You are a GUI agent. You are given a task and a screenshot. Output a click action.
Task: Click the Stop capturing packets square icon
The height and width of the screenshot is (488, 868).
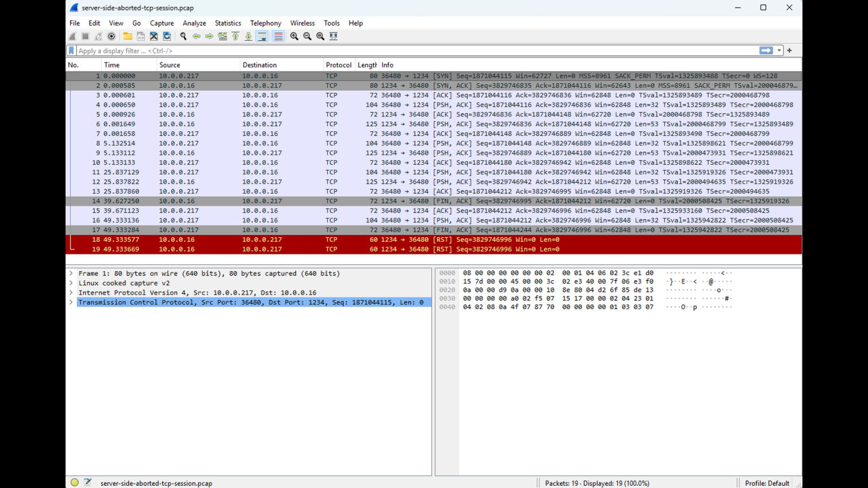click(85, 36)
